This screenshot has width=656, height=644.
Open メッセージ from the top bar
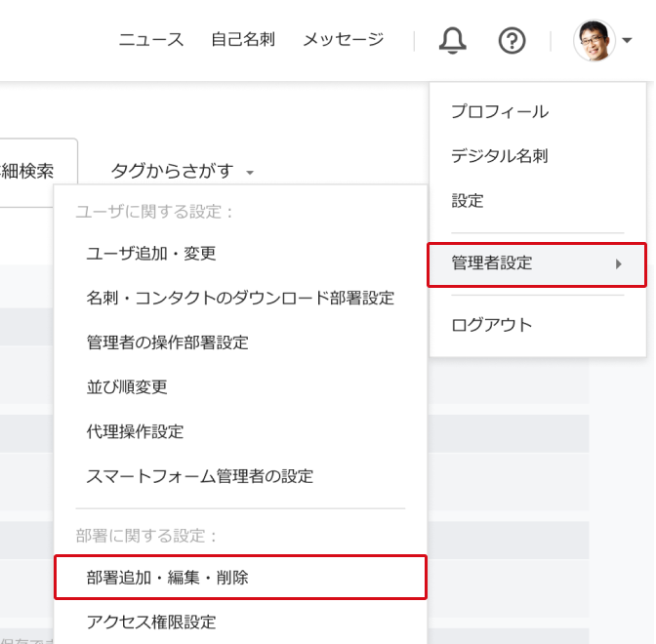point(343,40)
